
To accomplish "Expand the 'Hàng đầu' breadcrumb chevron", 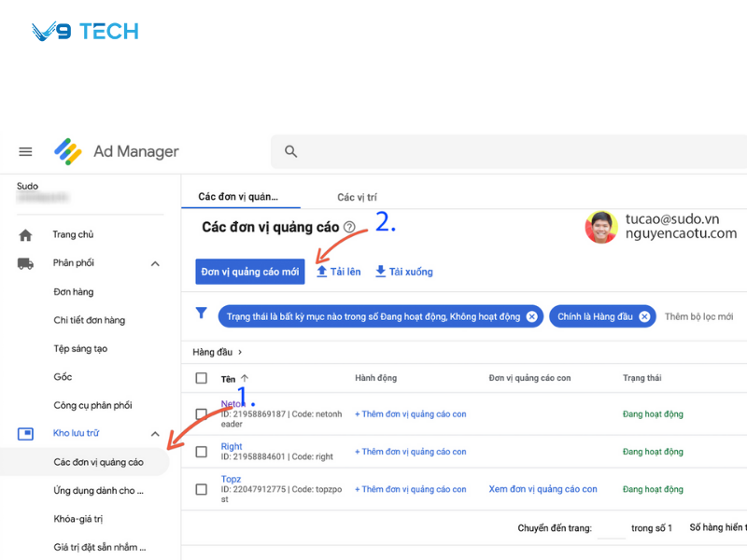I will click(x=240, y=352).
